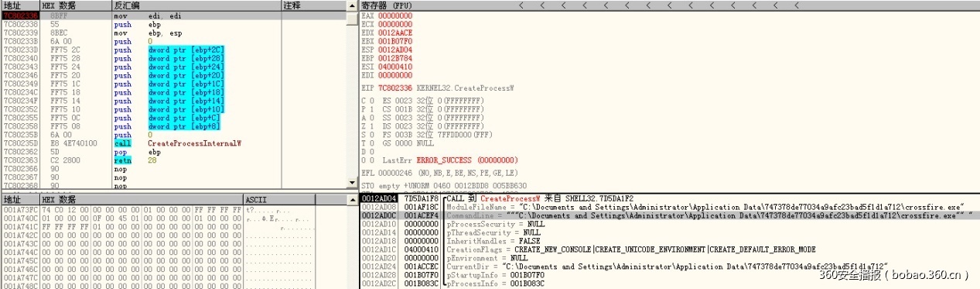Select stack entry 0012AD04 CALL to CreateProcessW
The width and height of the screenshot is (980, 289).
pyautogui.click(x=670, y=199)
